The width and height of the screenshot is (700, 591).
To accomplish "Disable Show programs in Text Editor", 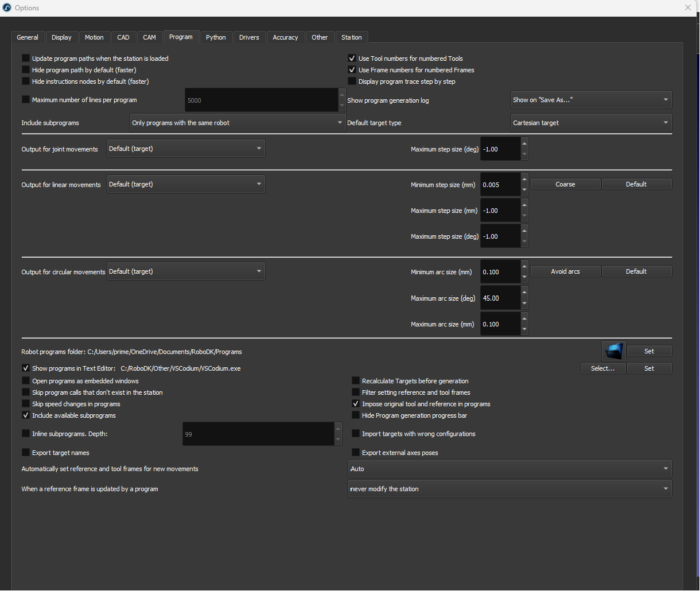I will coord(26,368).
